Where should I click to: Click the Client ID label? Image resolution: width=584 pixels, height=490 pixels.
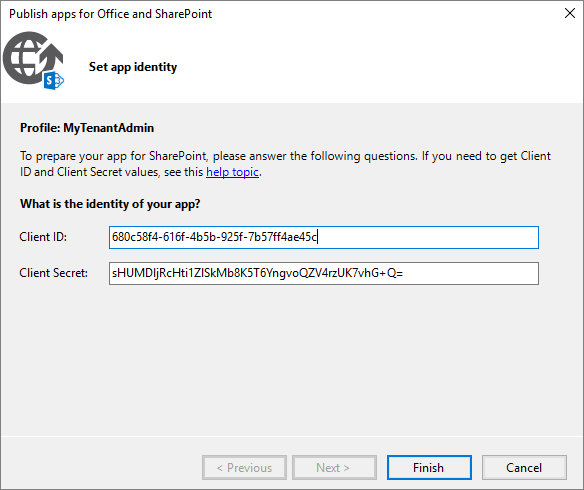tap(43, 237)
